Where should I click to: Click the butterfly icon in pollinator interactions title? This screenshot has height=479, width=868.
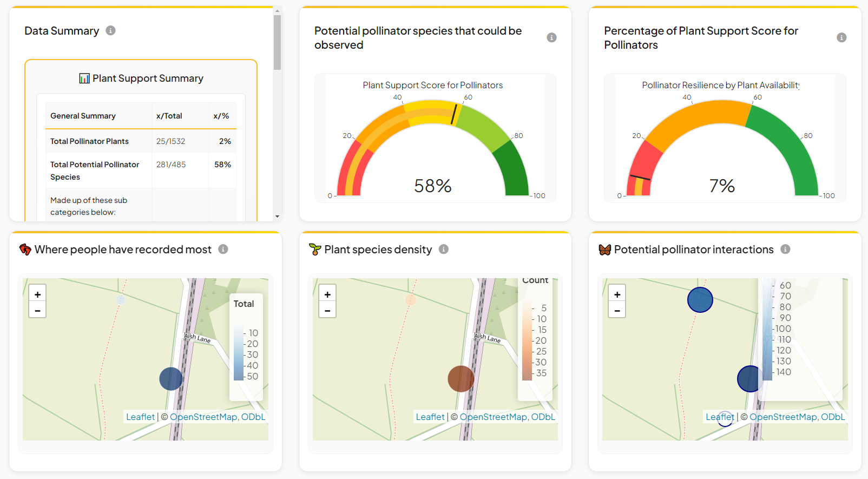[604, 250]
